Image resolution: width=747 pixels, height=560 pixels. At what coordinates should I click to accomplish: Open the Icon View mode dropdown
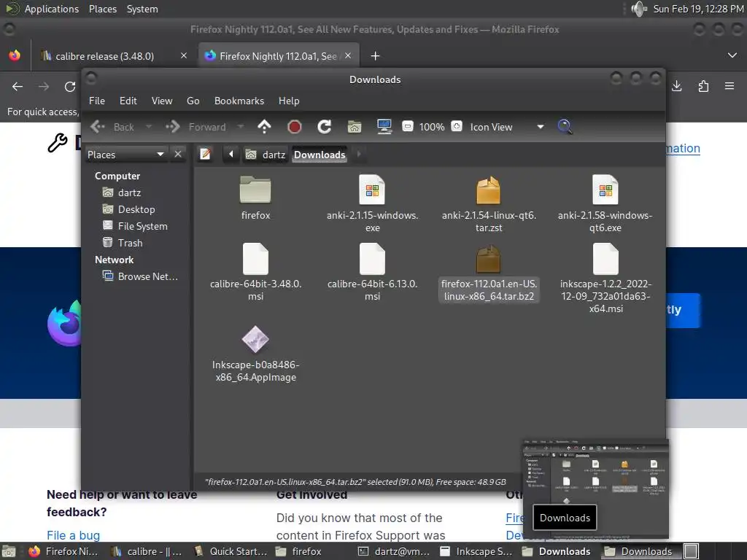(x=541, y=127)
